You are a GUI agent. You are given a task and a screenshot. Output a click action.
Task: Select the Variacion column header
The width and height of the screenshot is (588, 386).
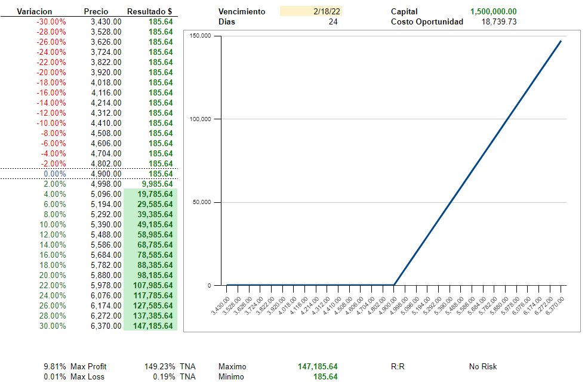(x=34, y=11)
